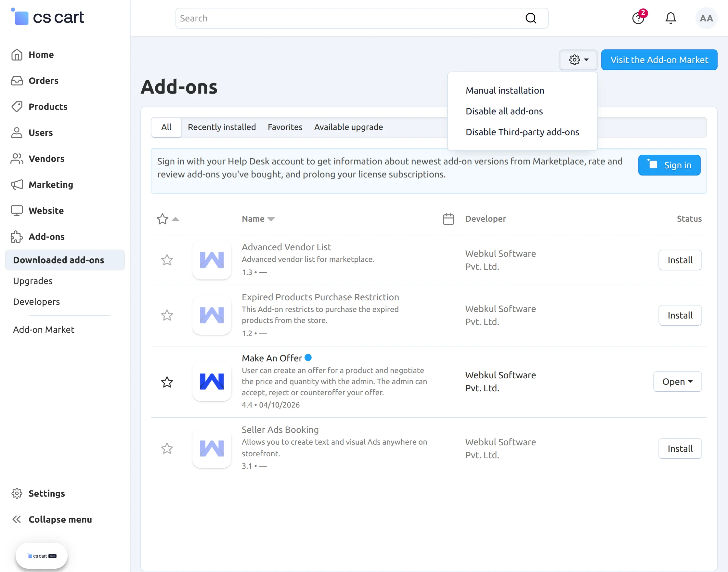
Task: Open Make An Offer add-on name
Action: point(272,358)
